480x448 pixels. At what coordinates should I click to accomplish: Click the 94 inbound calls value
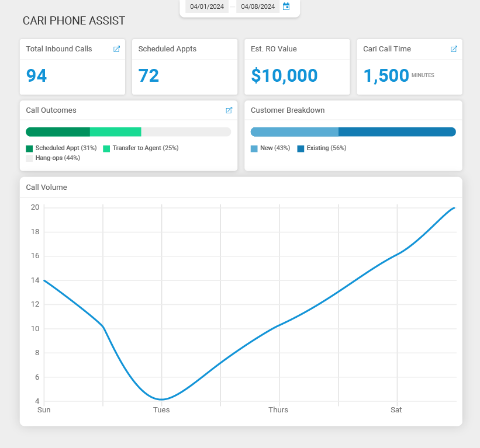tap(36, 75)
